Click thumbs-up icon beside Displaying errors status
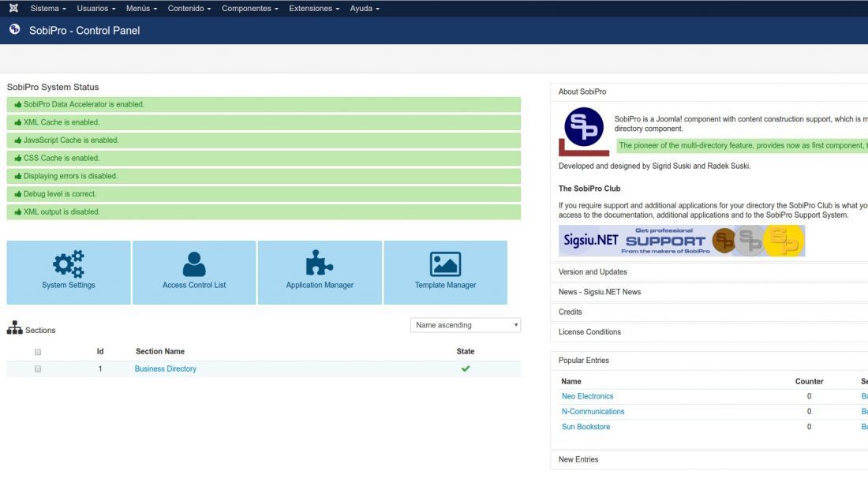The width and height of the screenshot is (868, 490). pyautogui.click(x=17, y=176)
